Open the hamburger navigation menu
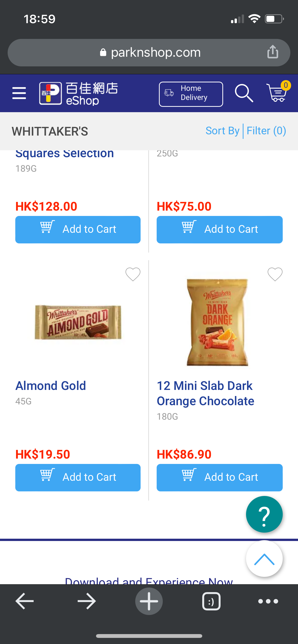Screen dimensions: 298x644 tap(19, 93)
